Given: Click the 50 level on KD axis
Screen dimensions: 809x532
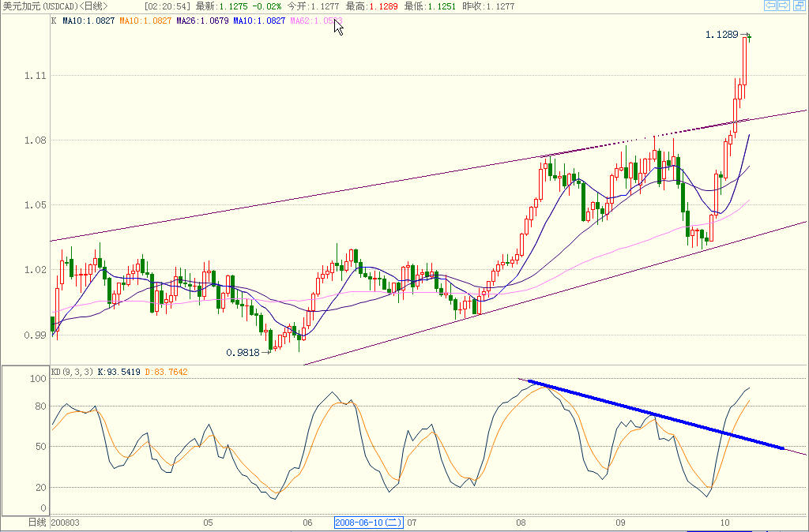Looking at the screenshot, I should [x=41, y=447].
